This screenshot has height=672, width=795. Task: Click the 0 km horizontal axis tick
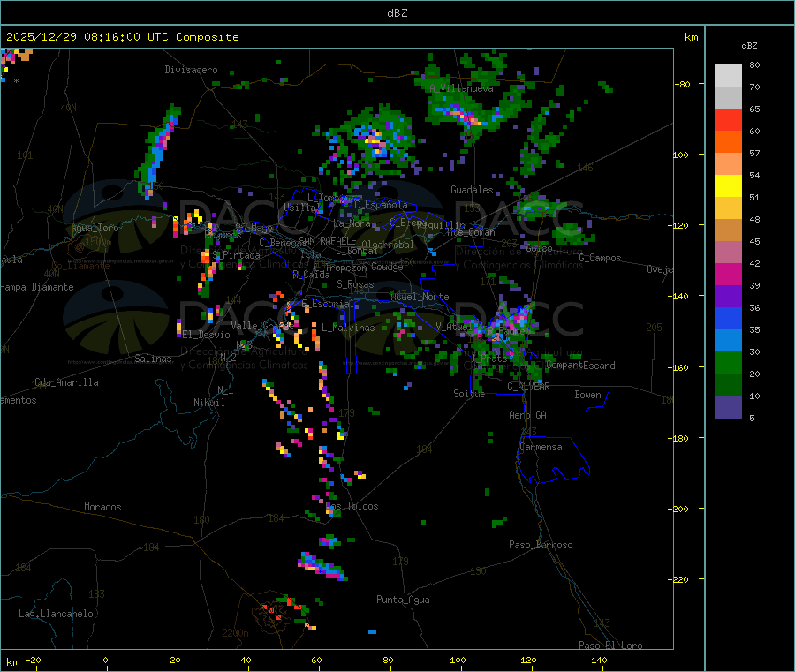click(105, 660)
